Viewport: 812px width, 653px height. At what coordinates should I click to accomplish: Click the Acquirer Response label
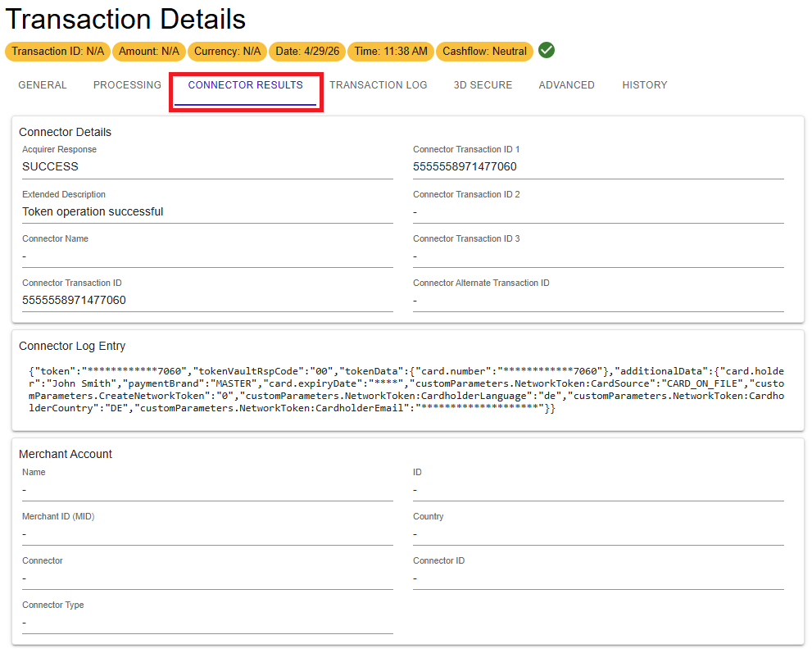pos(59,149)
